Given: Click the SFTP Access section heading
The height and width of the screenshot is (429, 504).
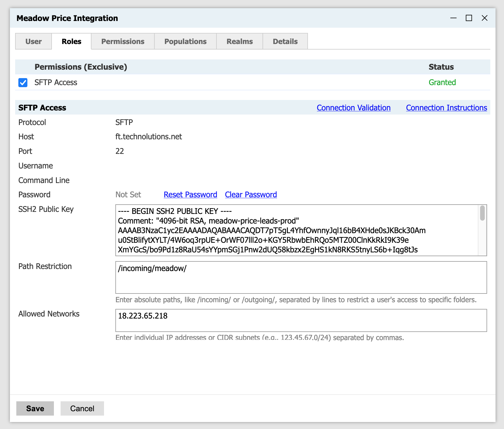Looking at the screenshot, I should pos(42,108).
